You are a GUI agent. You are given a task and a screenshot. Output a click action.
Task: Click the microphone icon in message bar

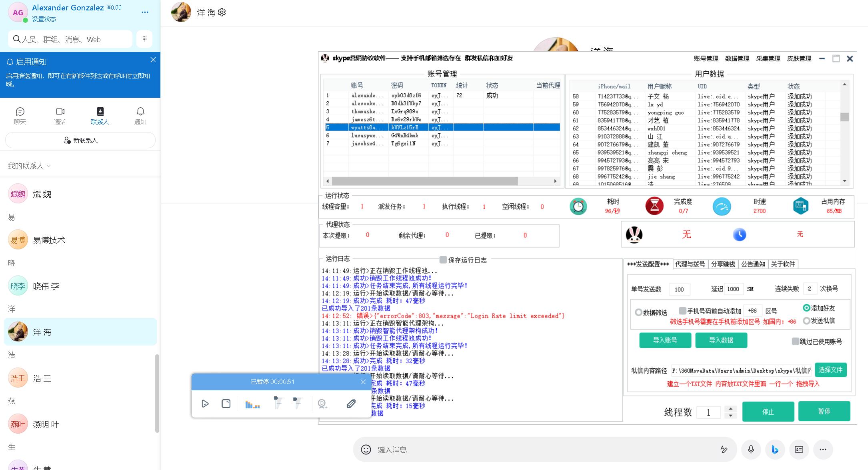point(751,449)
